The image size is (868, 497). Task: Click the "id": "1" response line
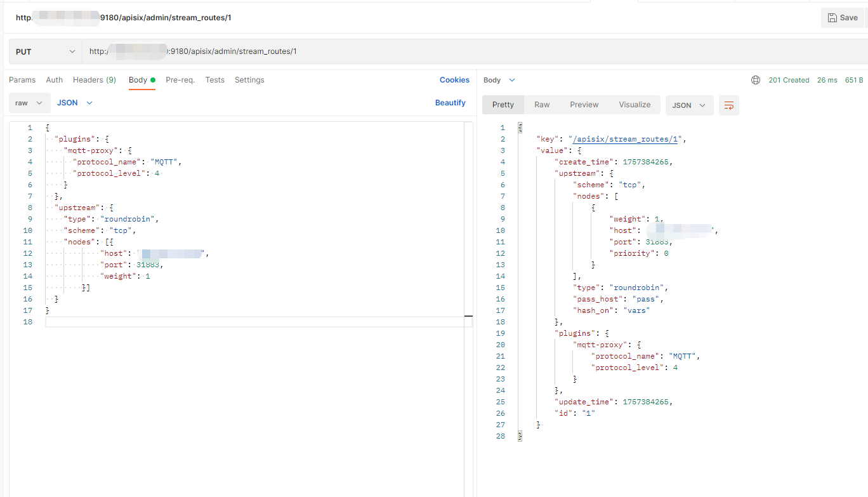point(575,413)
